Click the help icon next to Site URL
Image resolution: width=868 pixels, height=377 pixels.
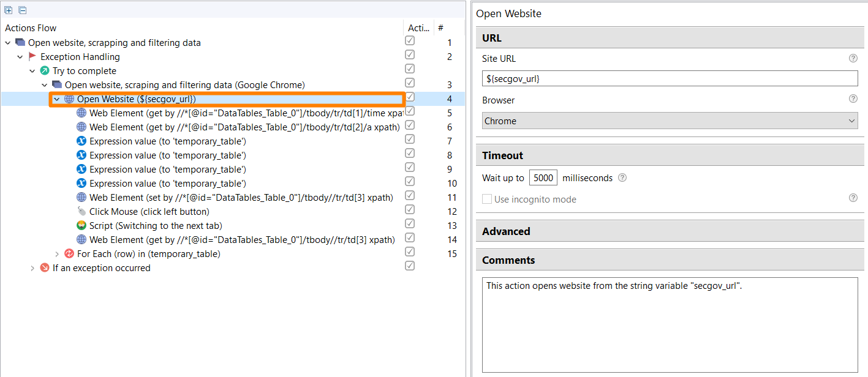pyautogui.click(x=853, y=59)
